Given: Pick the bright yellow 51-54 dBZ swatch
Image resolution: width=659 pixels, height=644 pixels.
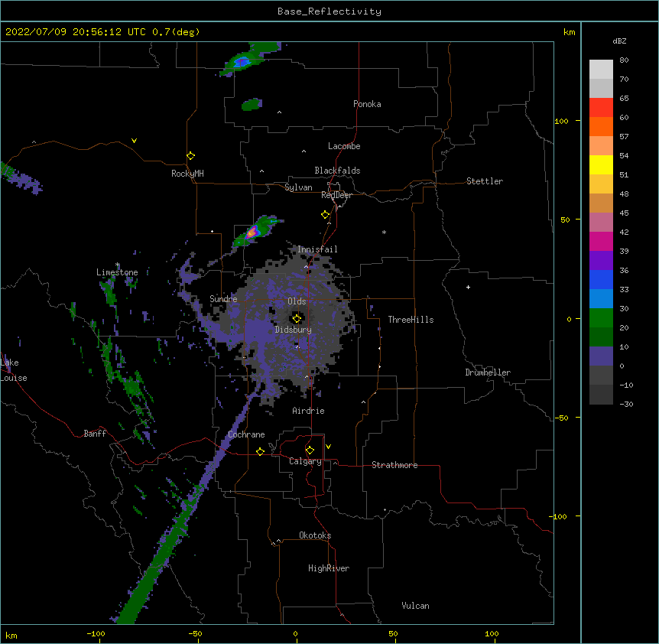Looking at the screenshot, I should tap(601, 164).
